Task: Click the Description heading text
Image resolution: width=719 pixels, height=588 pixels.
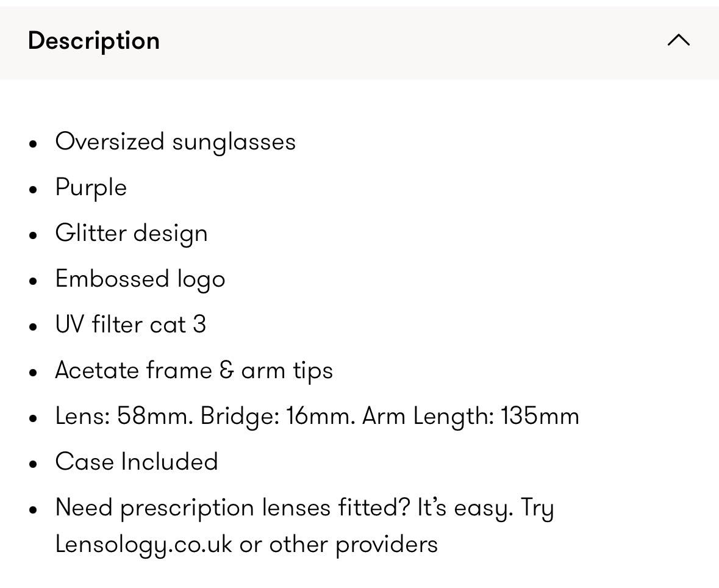Action: (x=94, y=41)
